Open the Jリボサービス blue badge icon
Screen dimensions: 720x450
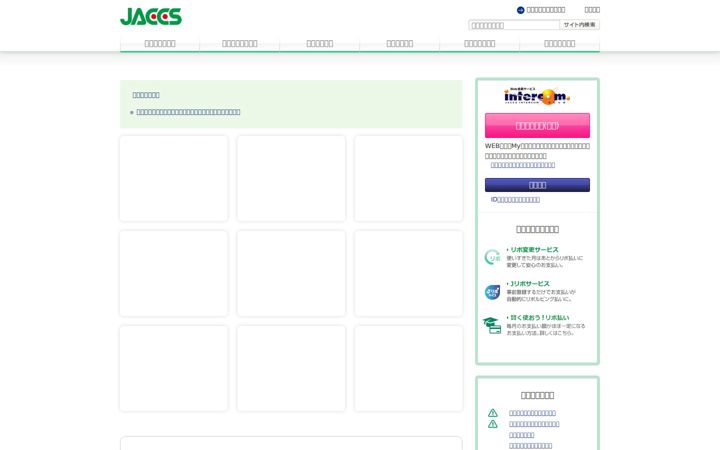492,292
